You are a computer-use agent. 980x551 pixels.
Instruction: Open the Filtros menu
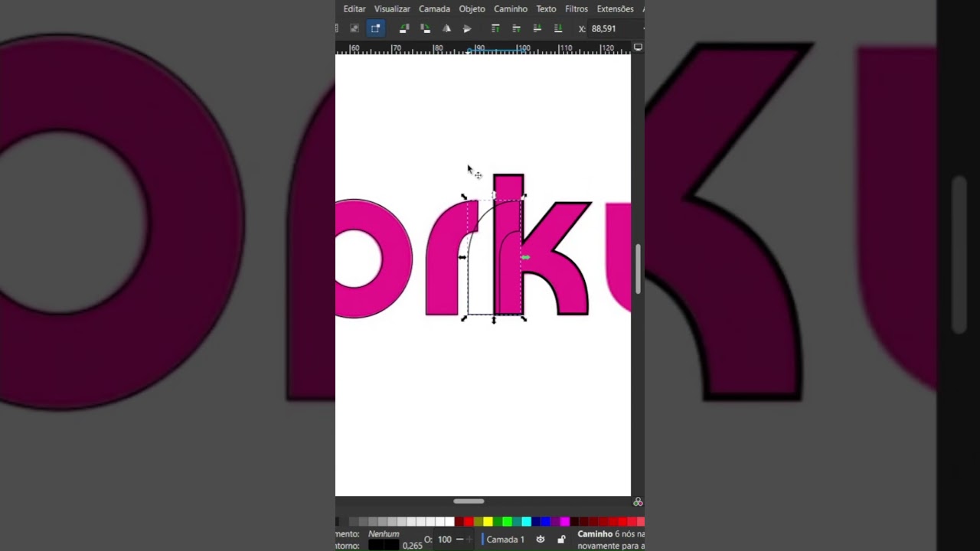pos(577,9)
